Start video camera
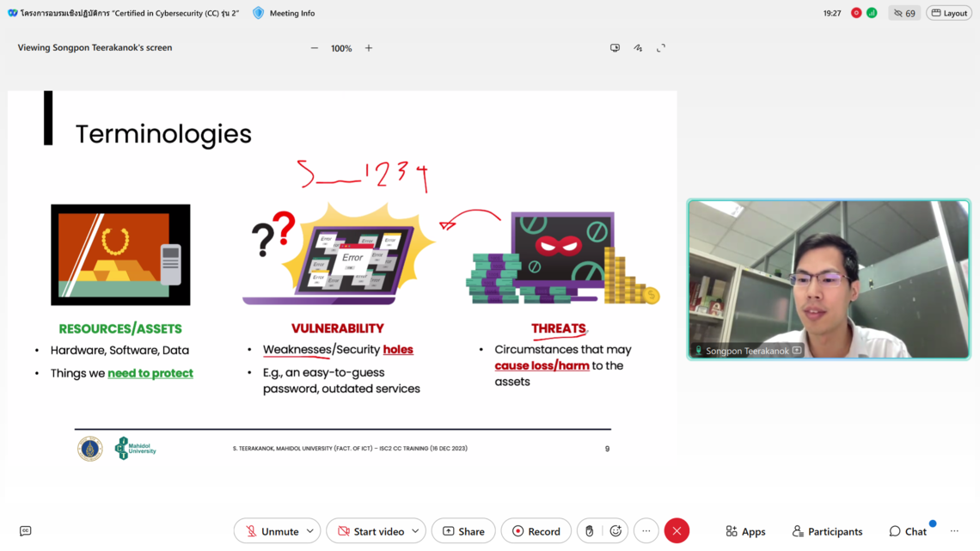Viewport: 980px width, 551px height. (369, 531)
